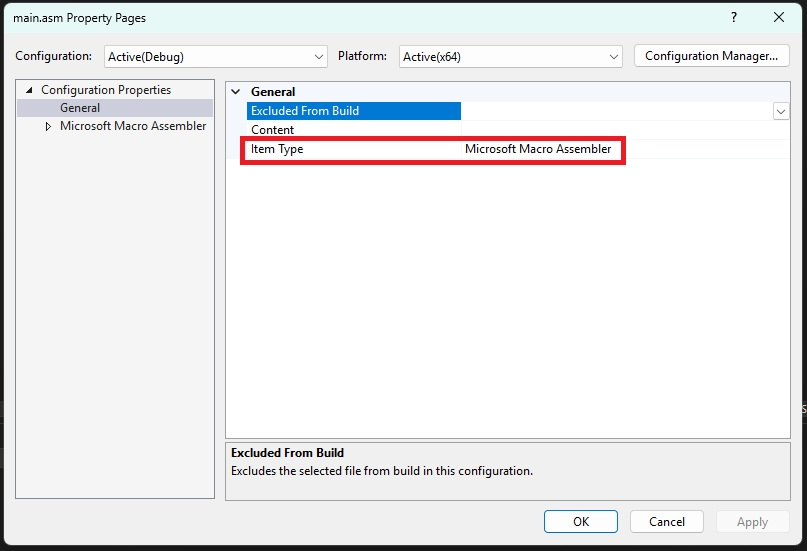Image resolution: width=807 pixels, height=551 pixels.
Task: Open the Platform dropdown showing Active(x64)
Action: pos(511,57)
